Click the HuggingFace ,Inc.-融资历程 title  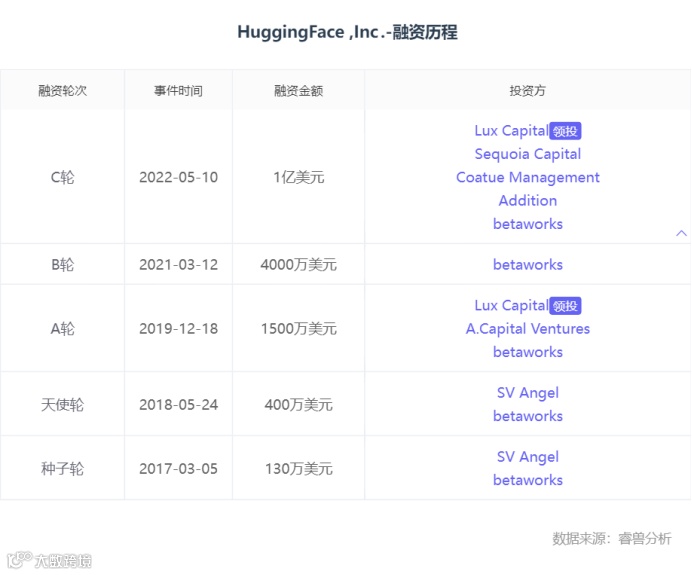click(x=347, y=32)
